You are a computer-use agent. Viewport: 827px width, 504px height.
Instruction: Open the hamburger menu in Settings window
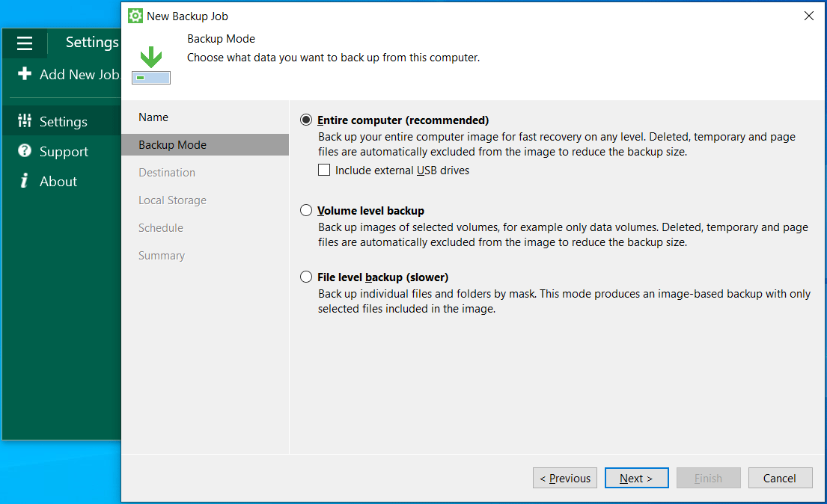click(24, 43)
